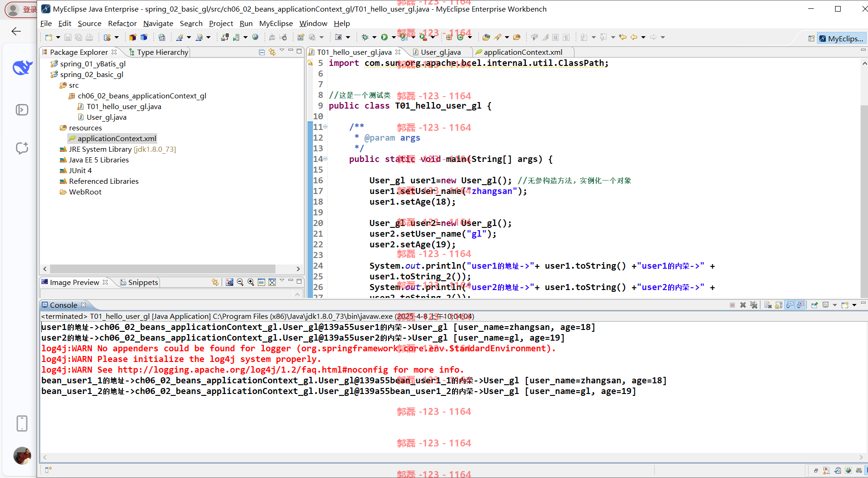The image size is (868, 478).
Task: Open the MyEclipse menu
Action: [x=276, y=23]
